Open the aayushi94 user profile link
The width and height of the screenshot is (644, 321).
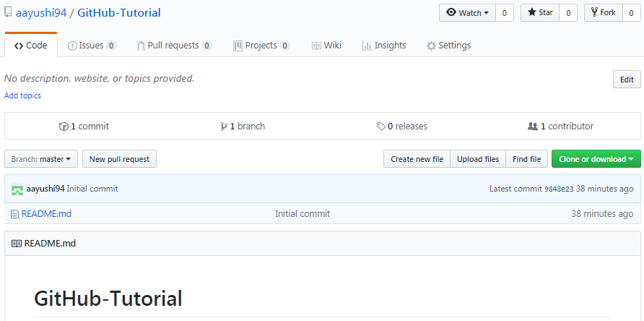pos(41,13)
